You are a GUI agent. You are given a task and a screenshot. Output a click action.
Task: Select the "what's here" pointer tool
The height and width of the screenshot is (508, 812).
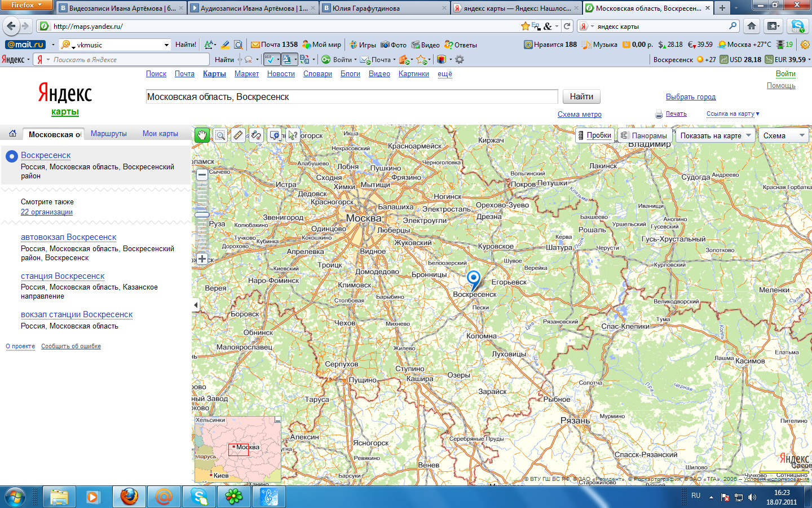(x=292, y=135)
